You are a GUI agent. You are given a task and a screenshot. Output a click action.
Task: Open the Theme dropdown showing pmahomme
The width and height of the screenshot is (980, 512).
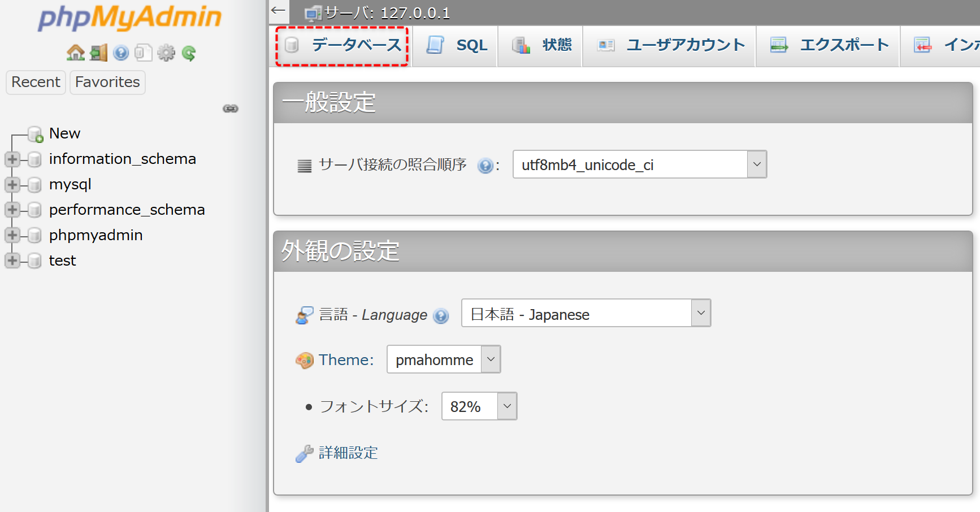pyautogui.click(x=444, y=359)
